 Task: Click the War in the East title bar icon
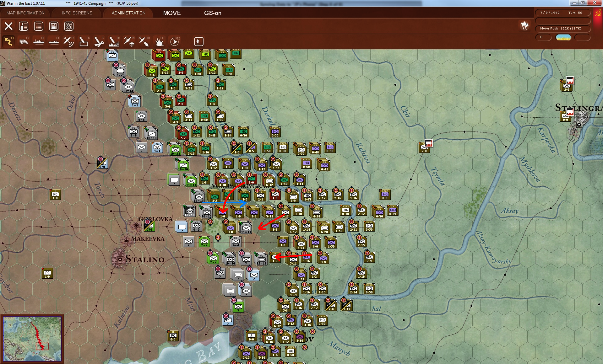click(x=3, y=3)
